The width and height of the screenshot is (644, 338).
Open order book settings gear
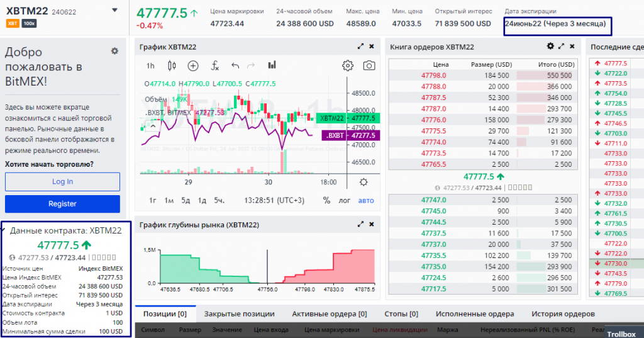[550, 46]
